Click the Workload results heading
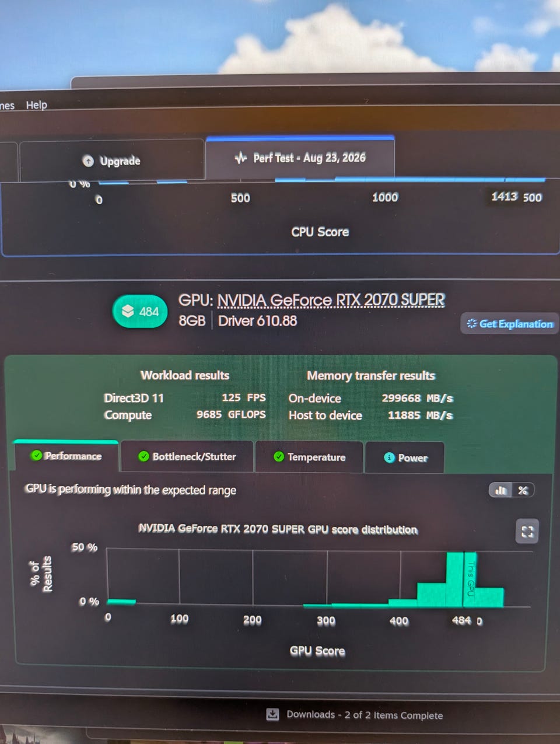This screenshot has width=560, height=744. pos(185,375)
